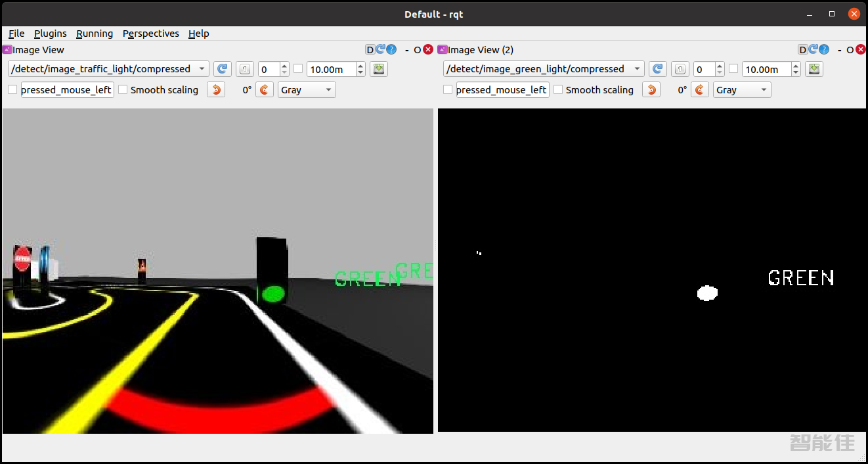Open the Plugins menu
The image size is (868, 464).
click(x=51, y=34)
